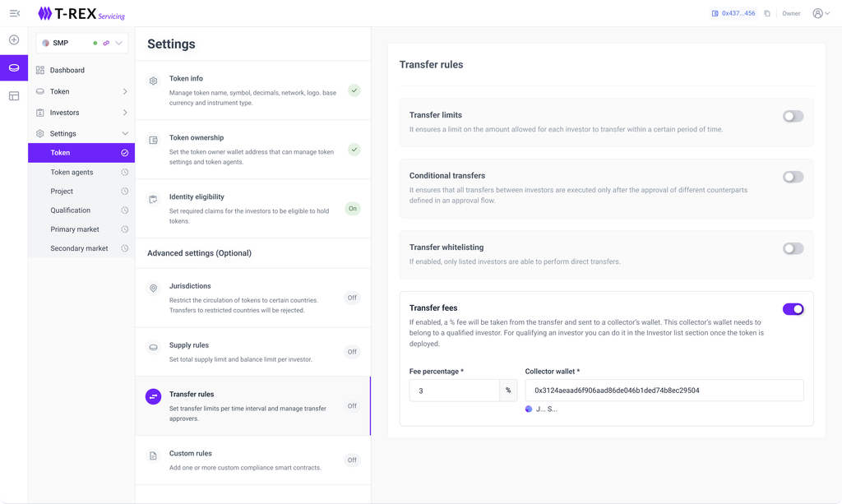842x504 pixels.
Task: Open the Qualification settings item
Action: click(x=70, y=210)
